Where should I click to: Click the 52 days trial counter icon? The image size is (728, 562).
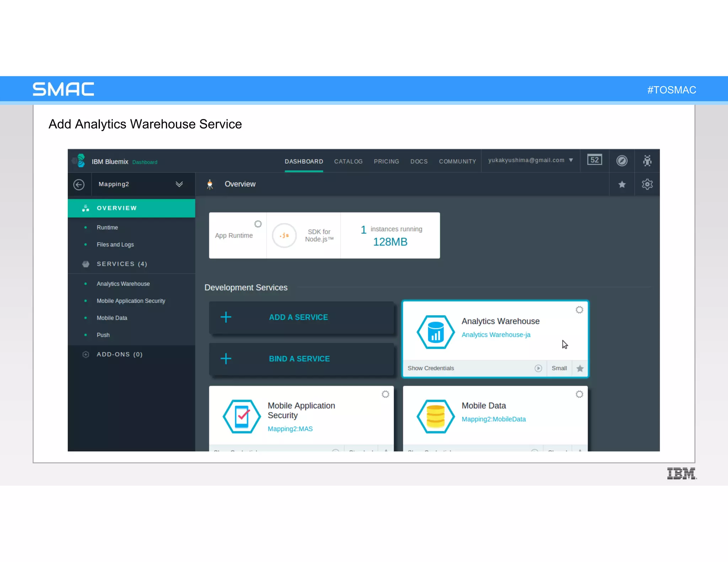594,160
